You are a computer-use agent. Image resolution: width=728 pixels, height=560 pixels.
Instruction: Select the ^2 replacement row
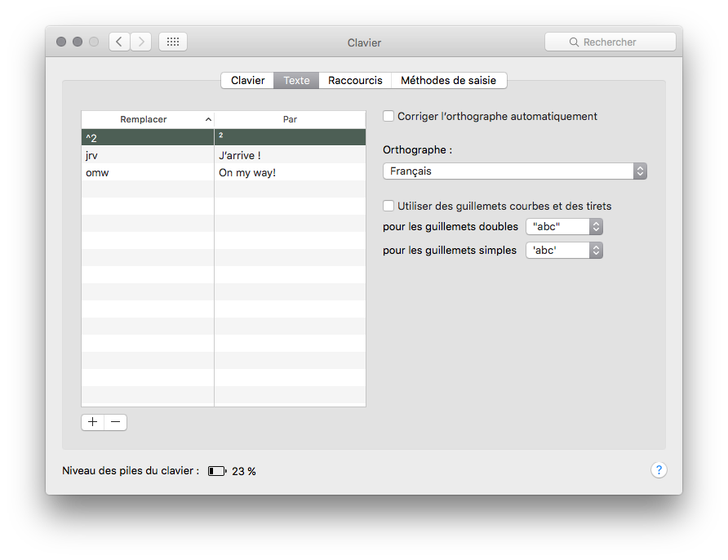point(224,137)
